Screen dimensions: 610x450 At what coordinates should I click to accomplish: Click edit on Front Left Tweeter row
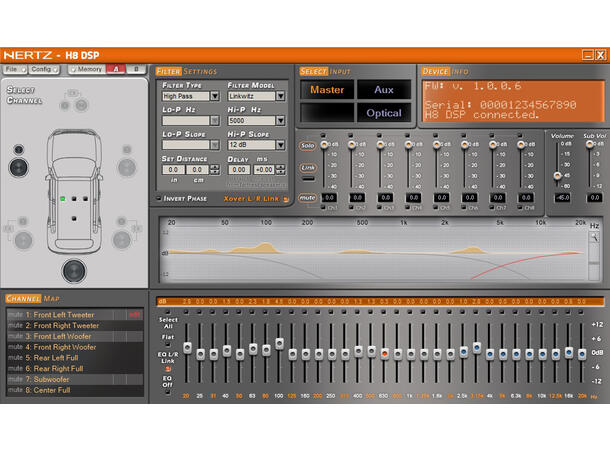click(x=134, y=315)
